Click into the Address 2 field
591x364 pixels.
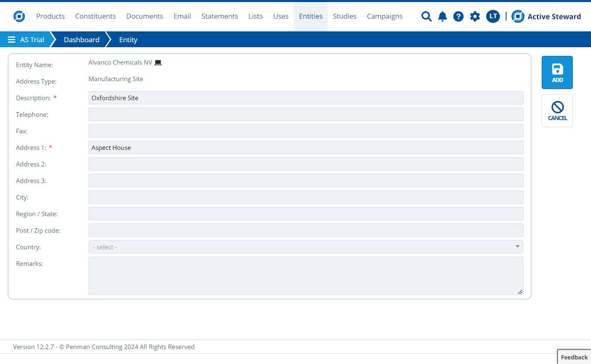306,164
